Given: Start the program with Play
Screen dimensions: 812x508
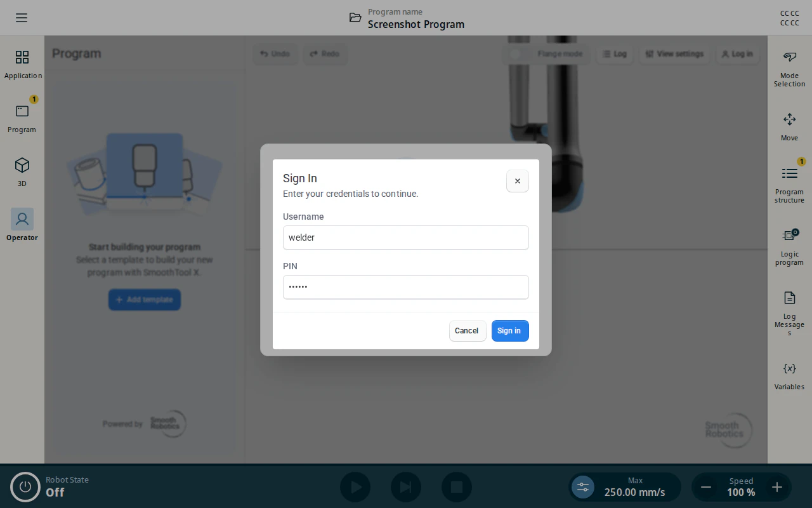Looking at the screenshot, I should 355,487.
